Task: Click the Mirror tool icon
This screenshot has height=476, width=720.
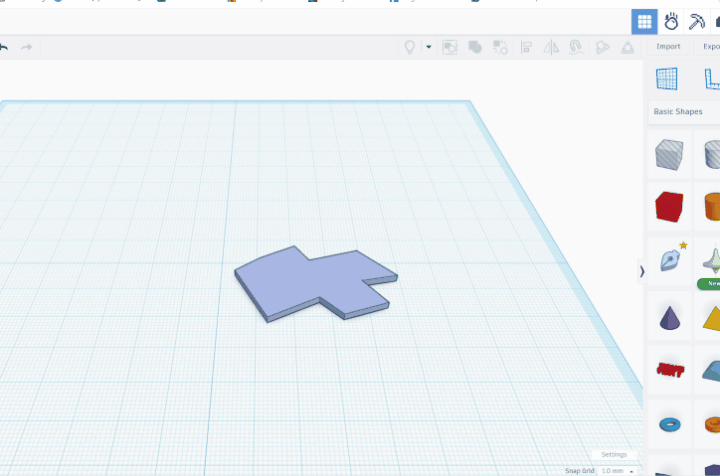Action: coord(551,47)
